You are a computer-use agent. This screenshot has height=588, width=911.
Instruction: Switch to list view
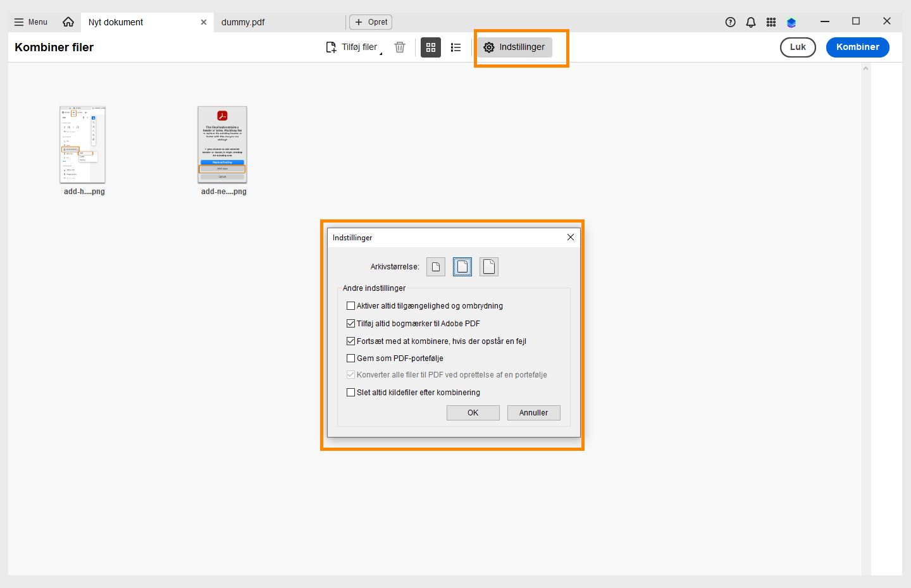click(x=455, y=47)
